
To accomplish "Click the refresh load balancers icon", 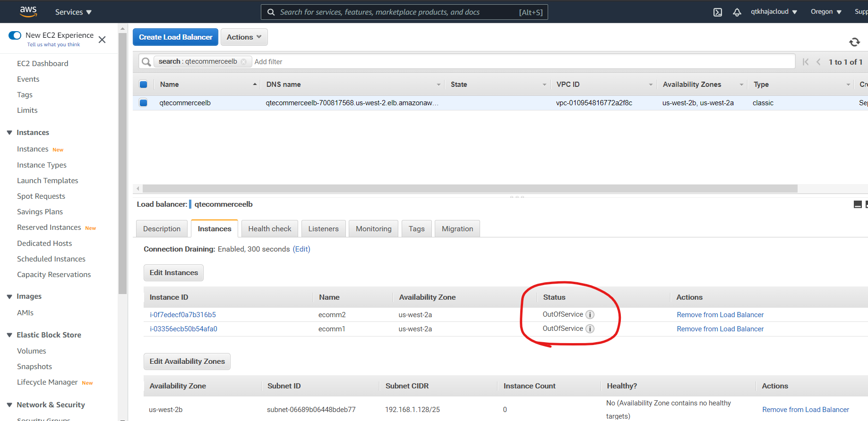I will (854, 42).
